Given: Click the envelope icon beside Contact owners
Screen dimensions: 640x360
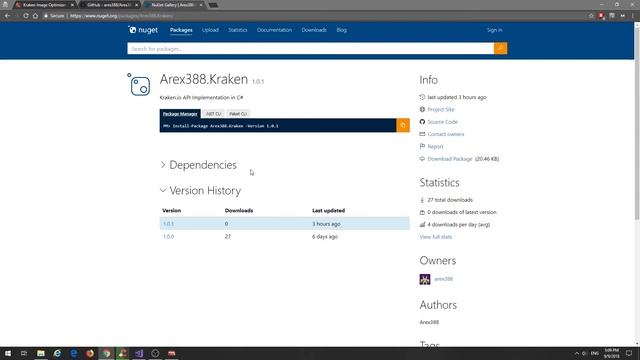Looking at the screenshot, I should [422, 134].
